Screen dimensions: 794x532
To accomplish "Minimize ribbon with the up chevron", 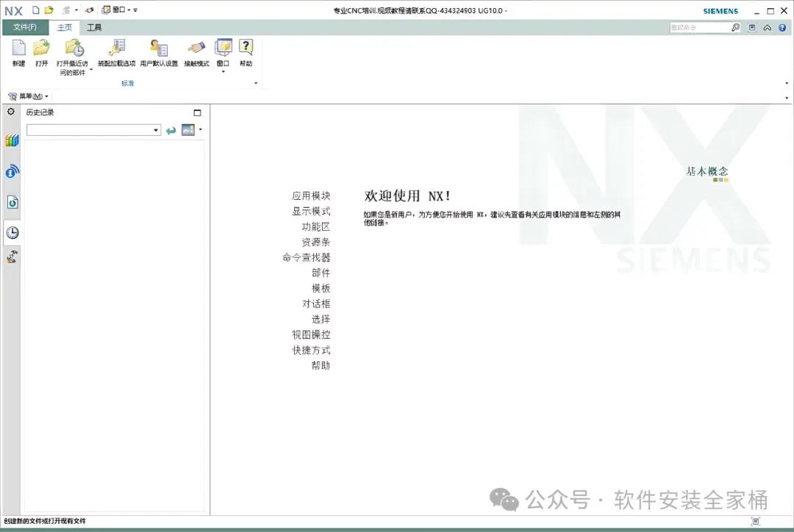I will point(768,28).
